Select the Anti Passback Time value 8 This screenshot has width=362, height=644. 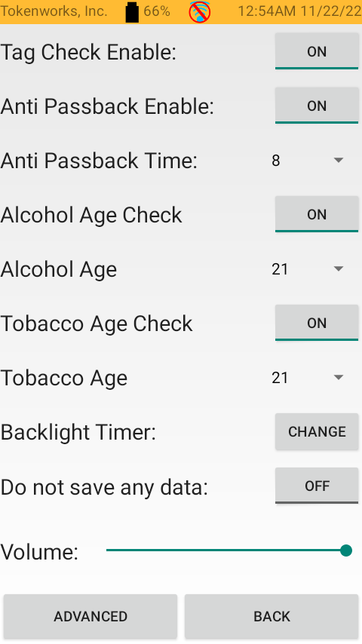[x=276, y=160]
